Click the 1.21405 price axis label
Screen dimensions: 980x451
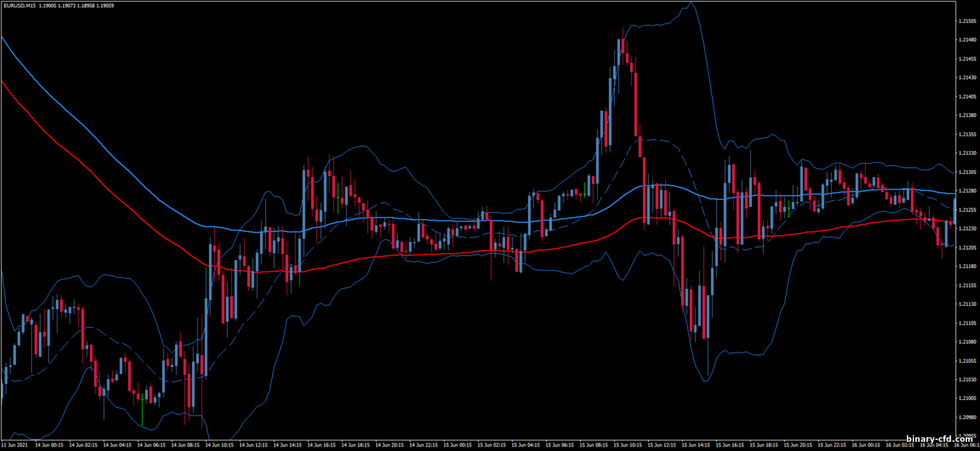click(x=967, y=97)
